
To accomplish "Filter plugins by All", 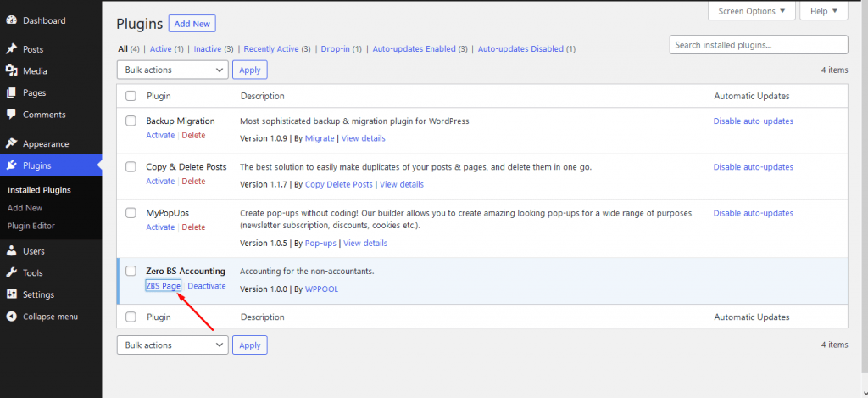I will click(x=123, y=48).
